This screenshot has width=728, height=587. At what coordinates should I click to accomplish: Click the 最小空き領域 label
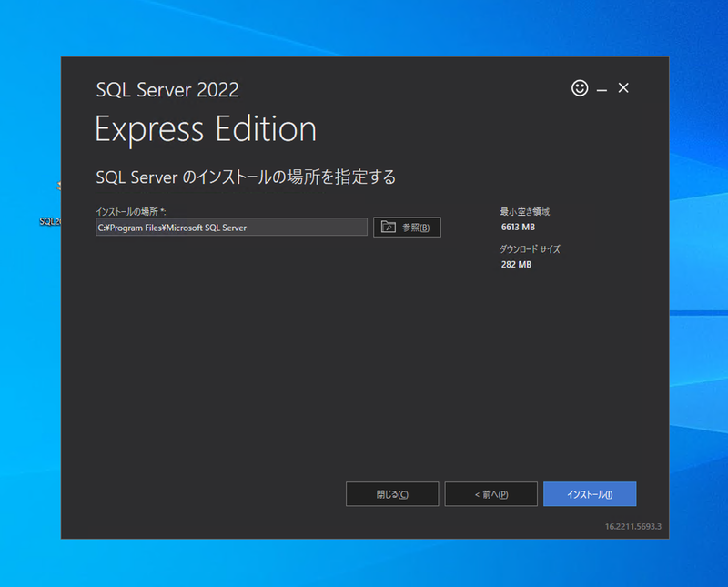[x=525, y=212]
